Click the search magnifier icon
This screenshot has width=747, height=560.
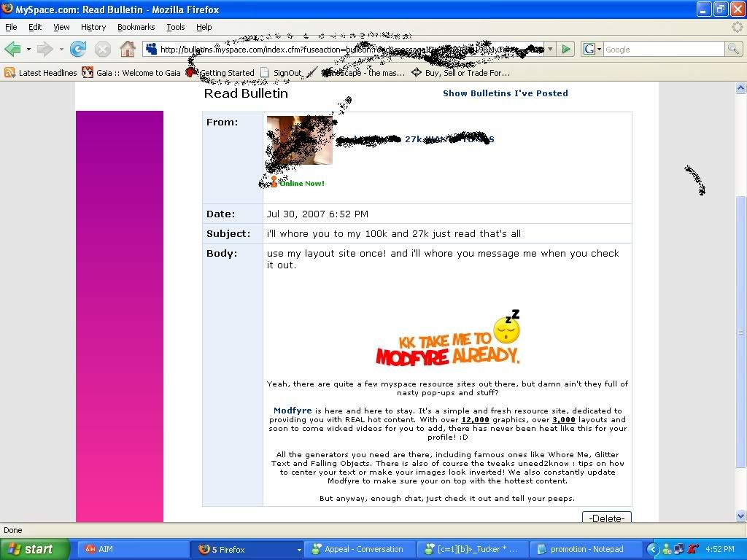pyautogui.click(x=733, y=50)
